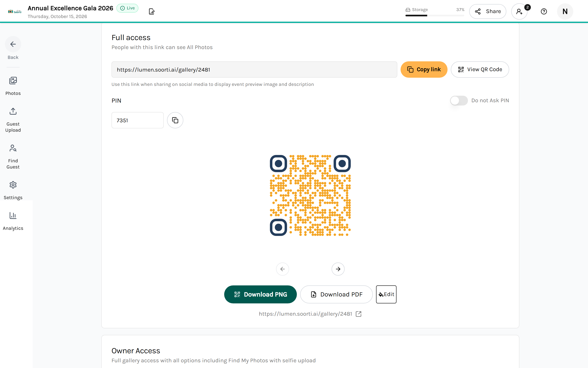Open the add collaborator icon
588x368 pixels.
[519, 11]
